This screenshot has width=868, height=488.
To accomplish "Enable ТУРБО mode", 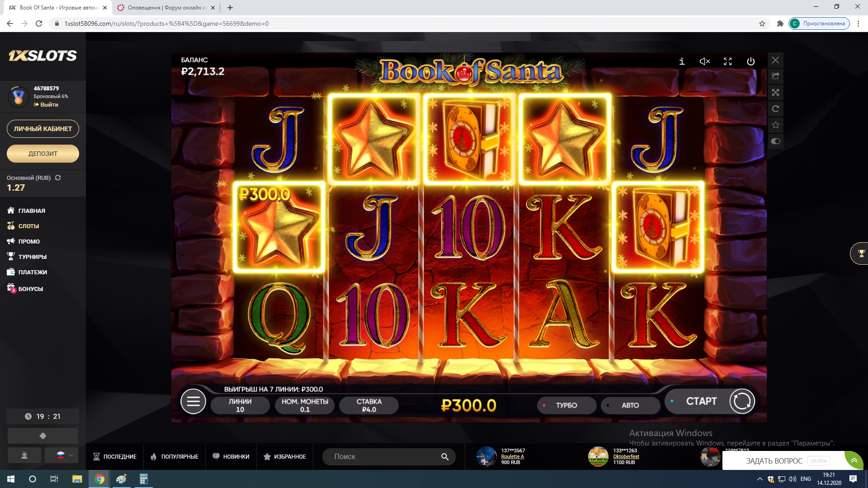I will point(566,405).
